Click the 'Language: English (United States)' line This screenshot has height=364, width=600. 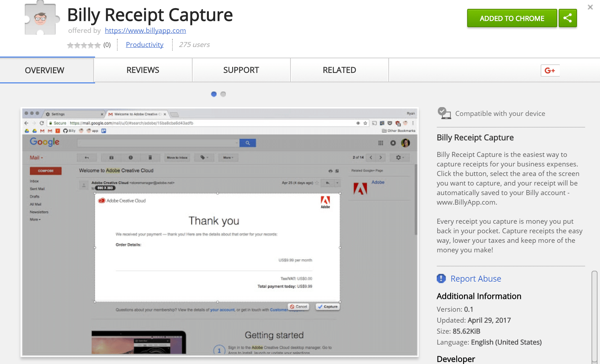[489, 342]
